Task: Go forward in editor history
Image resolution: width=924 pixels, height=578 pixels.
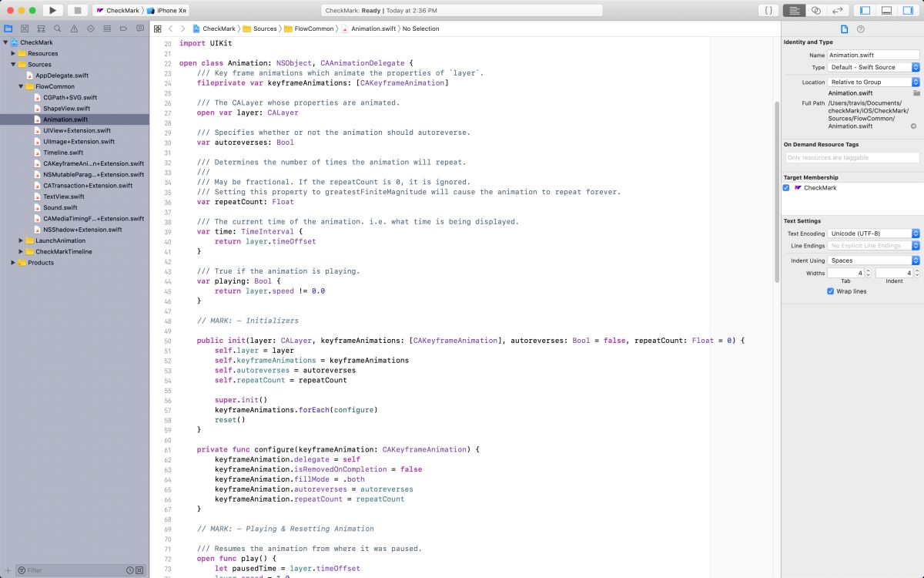Action: click(183, 29)
